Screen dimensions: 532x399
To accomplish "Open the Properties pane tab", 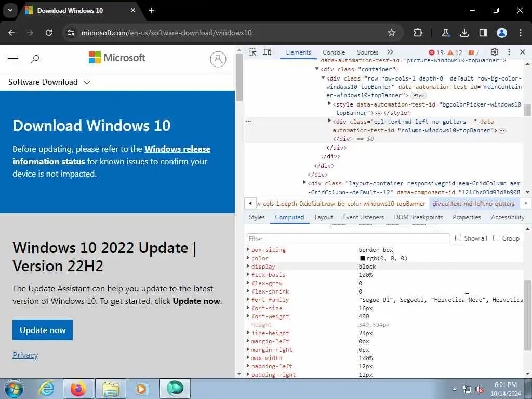I will coord(467,217).
